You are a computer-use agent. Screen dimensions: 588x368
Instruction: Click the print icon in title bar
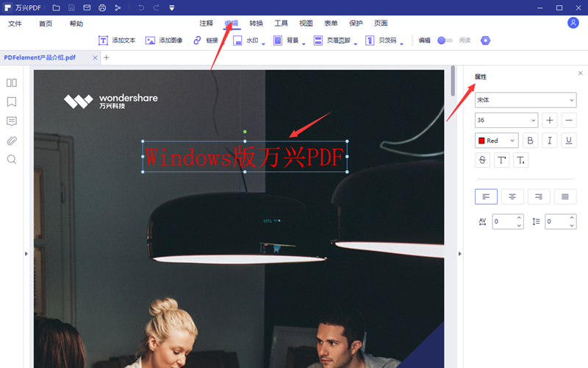pos(102,8)
